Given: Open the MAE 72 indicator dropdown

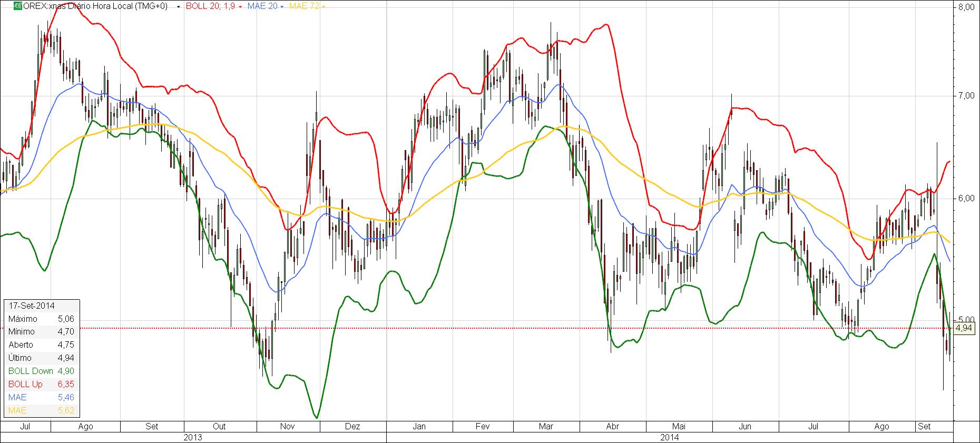Looking at the screenshot, I should click(323, 7).
